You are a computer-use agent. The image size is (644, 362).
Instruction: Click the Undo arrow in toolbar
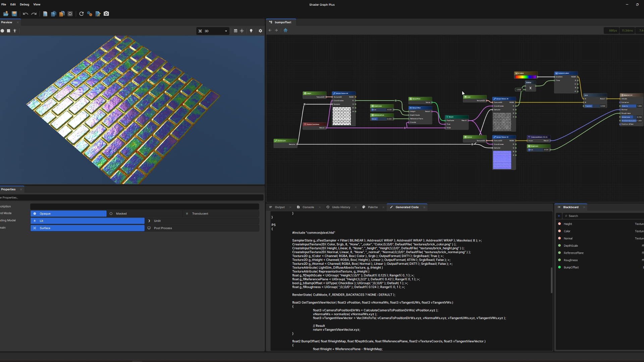tap(25, 14)
